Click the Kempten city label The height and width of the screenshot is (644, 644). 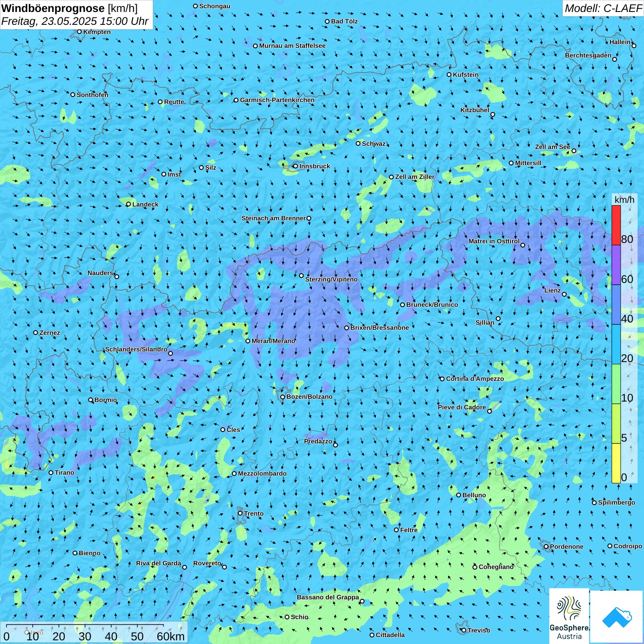pyautogui.click(x=97, y=32)
